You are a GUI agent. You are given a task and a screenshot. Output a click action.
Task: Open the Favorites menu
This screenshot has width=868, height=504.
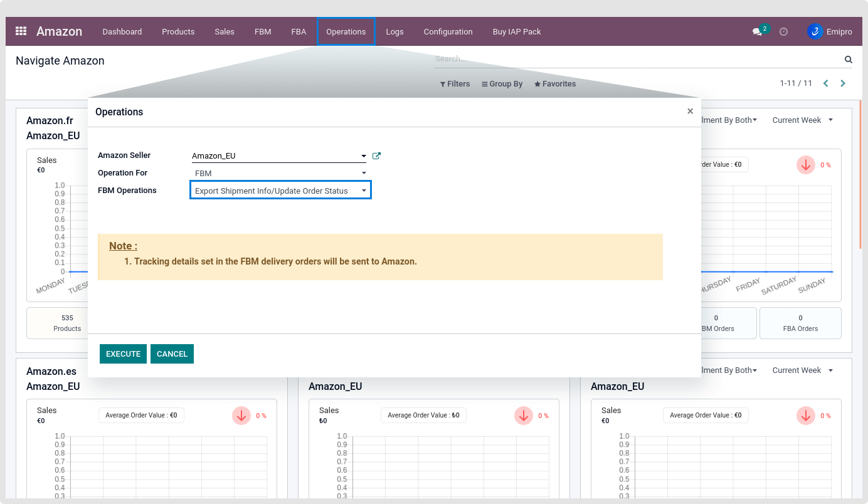[555, 84]
